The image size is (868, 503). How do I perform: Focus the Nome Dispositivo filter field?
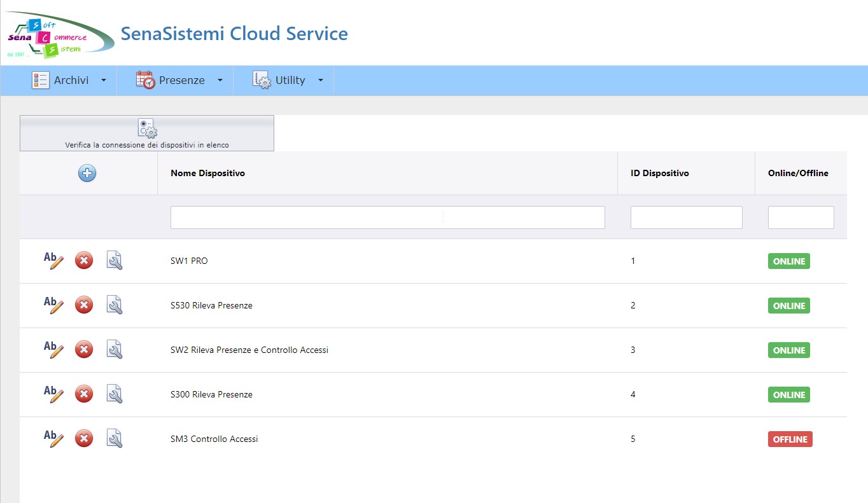click(388, 217)
